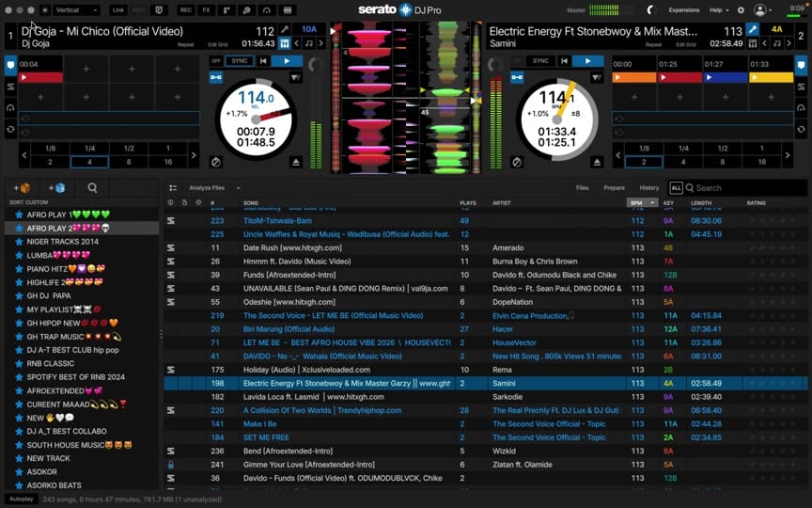The image size is (812, 508).
Task: Toggle Link button in top bar
Action: pos(118,9)
